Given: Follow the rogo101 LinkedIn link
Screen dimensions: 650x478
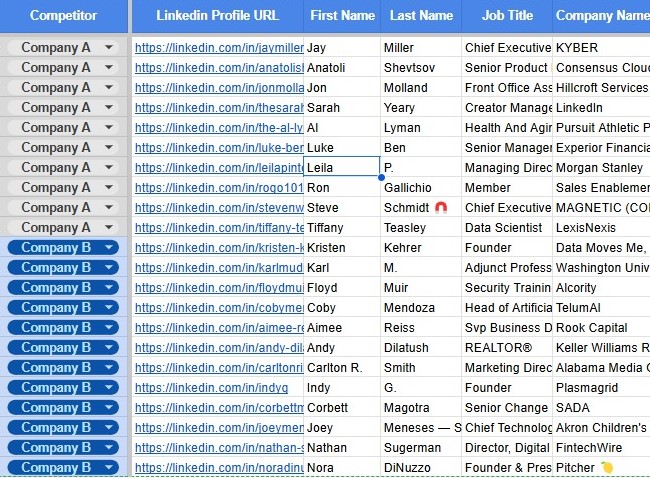Looking at the screenshot, I should pos(219,188).
